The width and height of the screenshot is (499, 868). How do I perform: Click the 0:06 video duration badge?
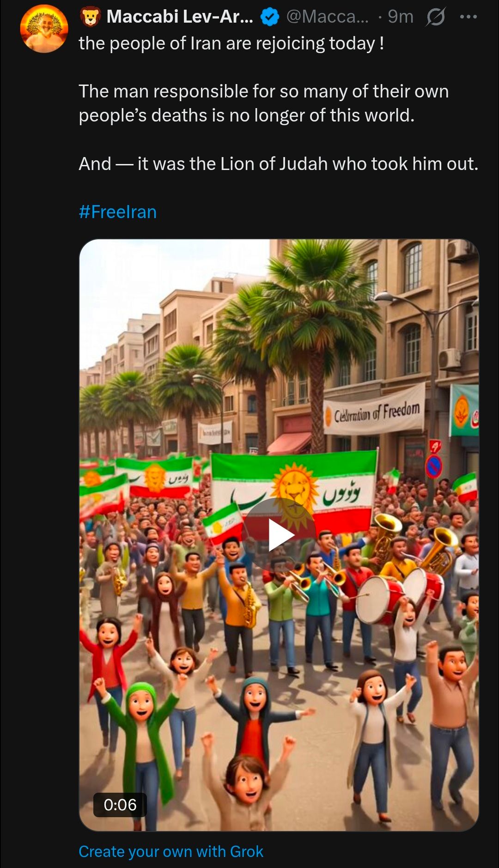tap(120, 805)
